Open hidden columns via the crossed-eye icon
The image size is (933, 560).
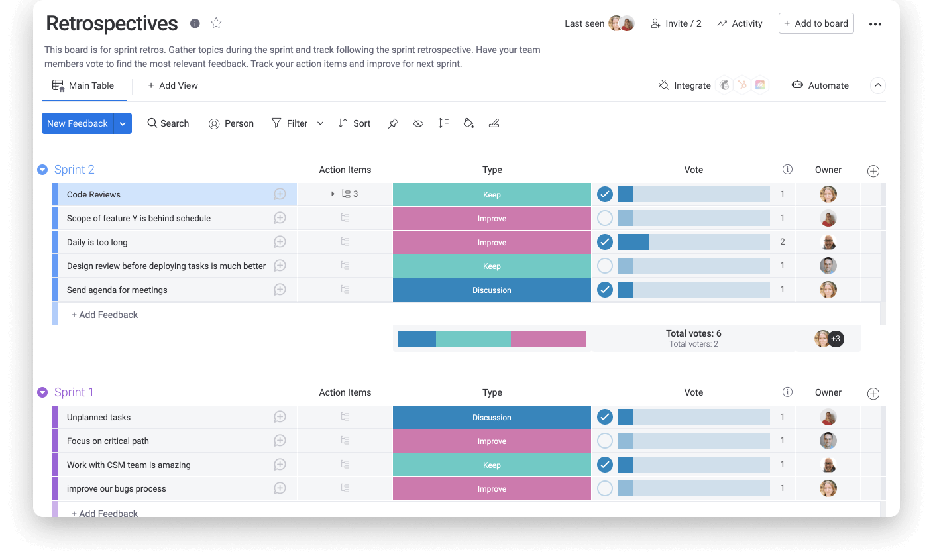[x=418, y=123]
